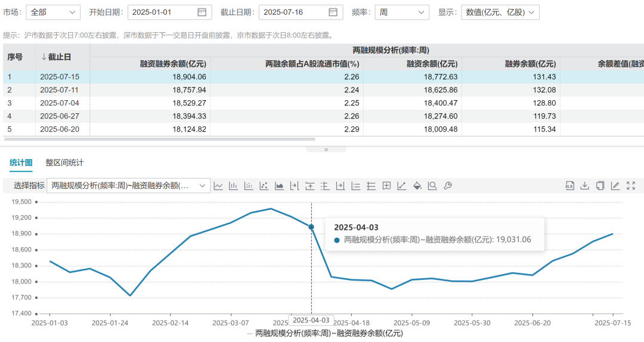Switch chart to scatter plot type

264,186
